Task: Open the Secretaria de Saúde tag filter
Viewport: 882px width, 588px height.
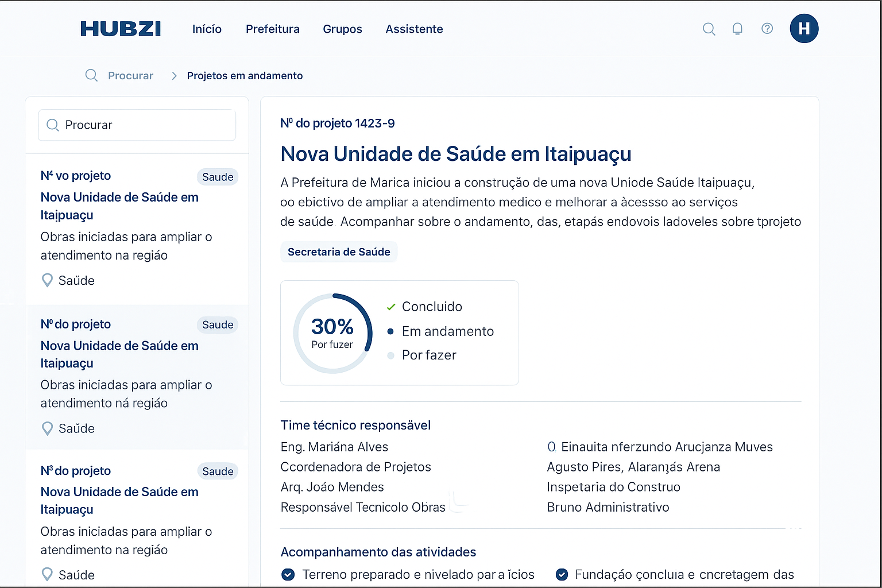Action: pyautogui.click(x=338, y=252)
